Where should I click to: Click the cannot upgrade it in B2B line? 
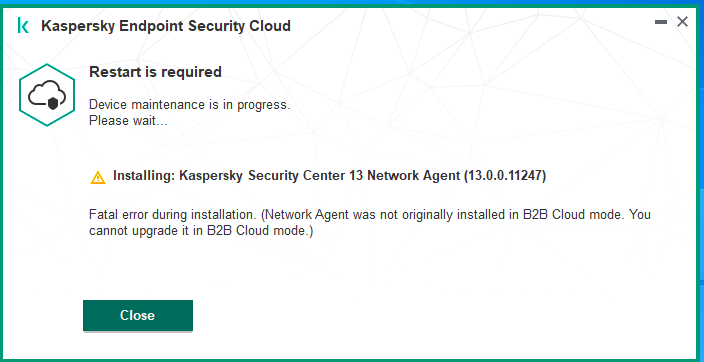pos(201,231)
